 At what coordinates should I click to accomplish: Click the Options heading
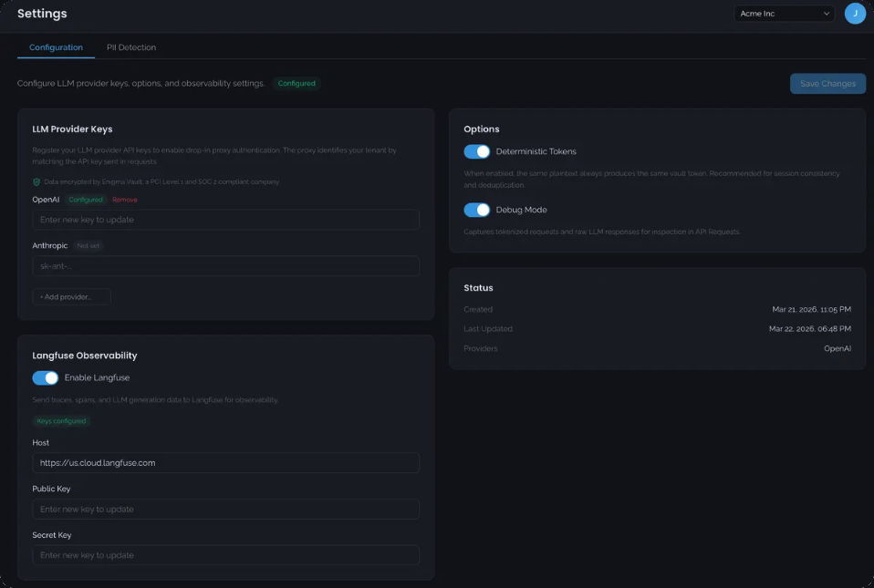point(482,129)
